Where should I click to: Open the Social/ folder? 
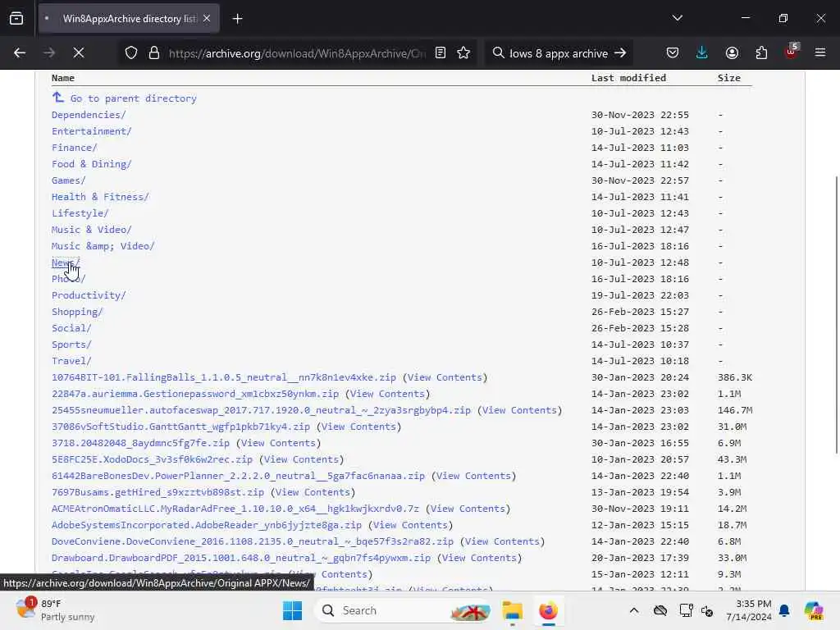(71, 328)
